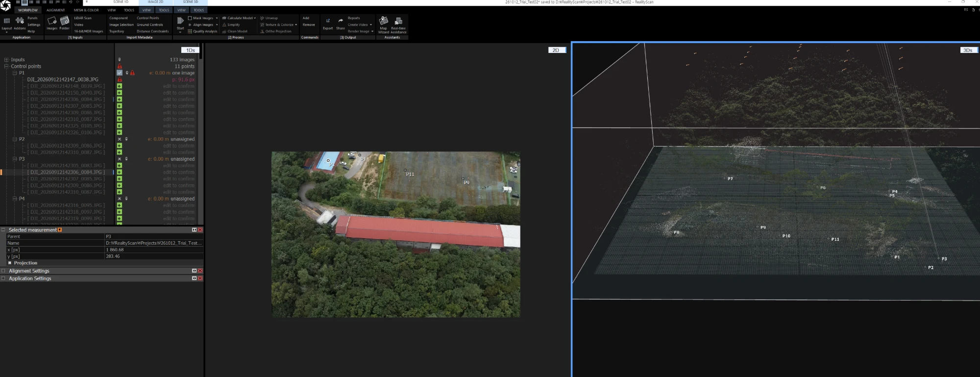The image size is (980, 377).
Task: Open the MESH & COLOR ribbon tab
Action: pyautogui.click(x=86, y=10)
